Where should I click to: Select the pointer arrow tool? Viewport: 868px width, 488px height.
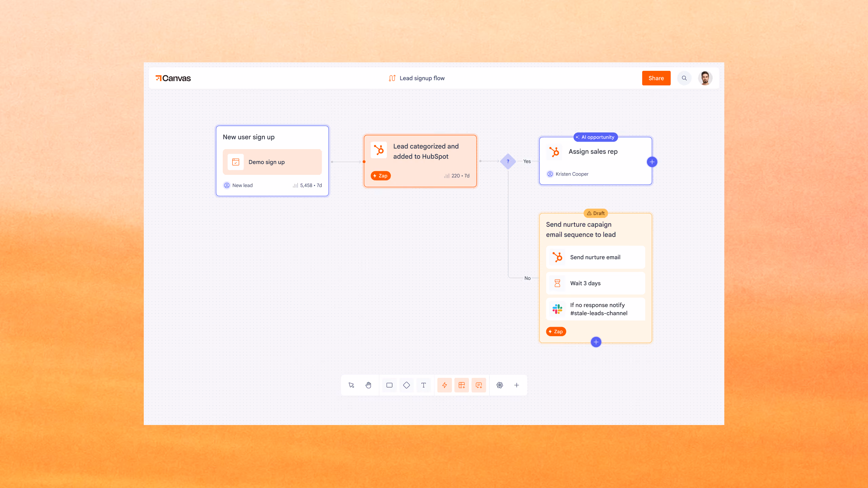pos(351,385)
